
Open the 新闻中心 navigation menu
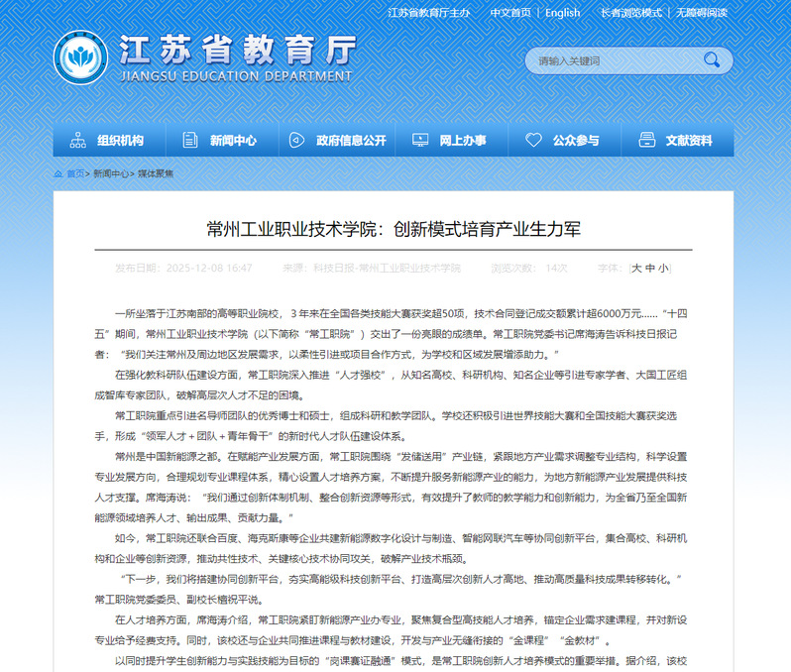coord(232,141)
